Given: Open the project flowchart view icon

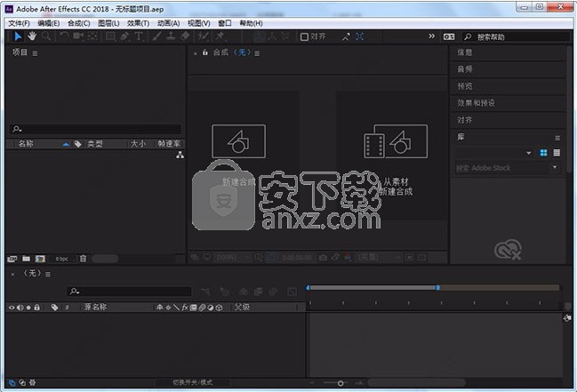Looking at the screenshot, I should [180, 155].
